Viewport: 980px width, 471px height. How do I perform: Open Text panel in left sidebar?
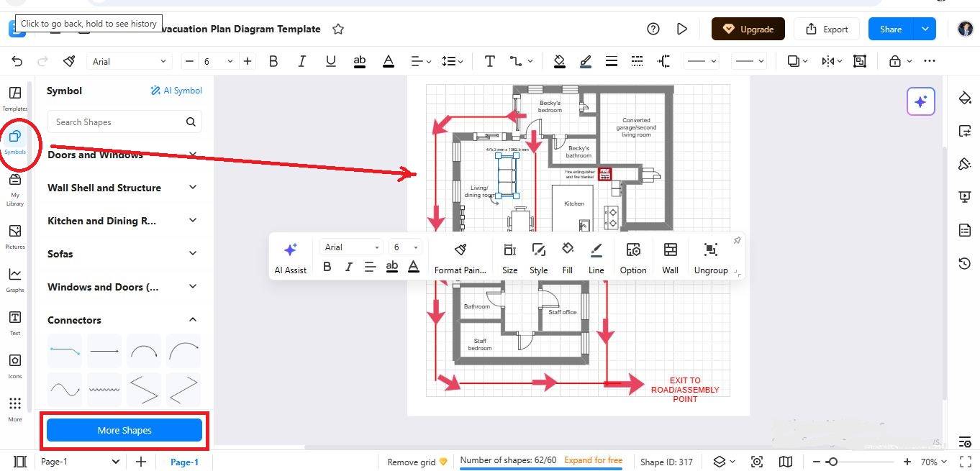coord(14,323)
